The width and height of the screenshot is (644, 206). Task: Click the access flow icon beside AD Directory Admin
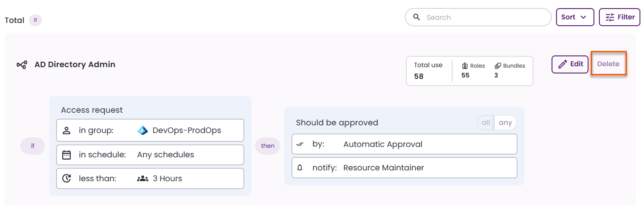pyautogui.click(x=22, y=65)
